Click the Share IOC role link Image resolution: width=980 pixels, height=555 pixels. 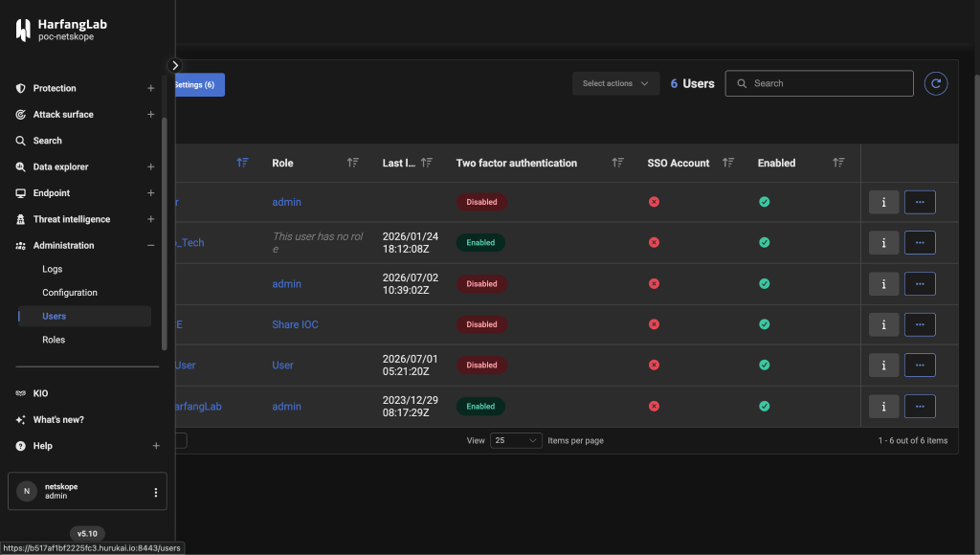tap(295, 324)
